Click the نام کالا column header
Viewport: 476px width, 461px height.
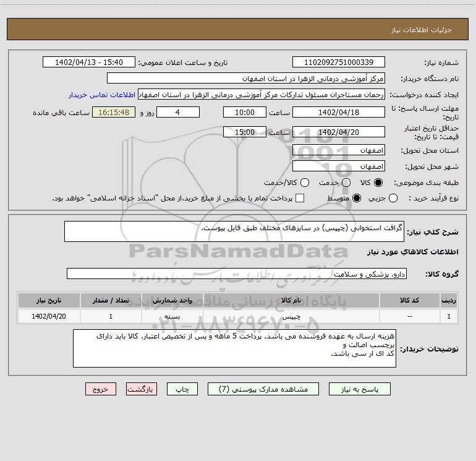[x=291, y=301]
